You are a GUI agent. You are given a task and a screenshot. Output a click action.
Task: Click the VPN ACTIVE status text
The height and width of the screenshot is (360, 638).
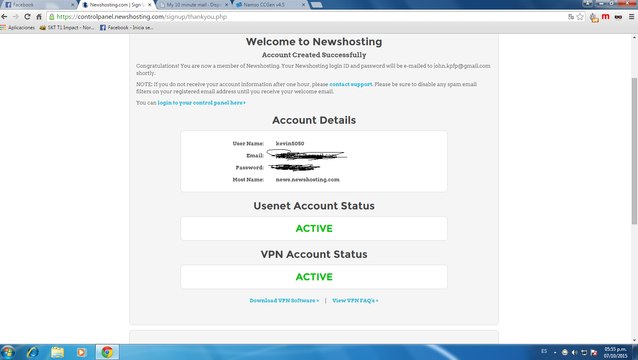(x=314, y=277)
